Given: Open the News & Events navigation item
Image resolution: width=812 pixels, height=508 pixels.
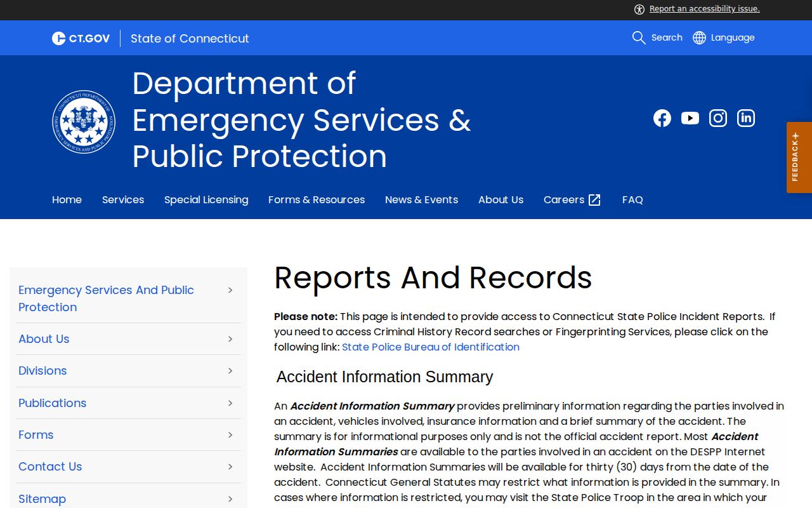Looking at the screenshot, I should pyautogui.click(x=421, y=199).
